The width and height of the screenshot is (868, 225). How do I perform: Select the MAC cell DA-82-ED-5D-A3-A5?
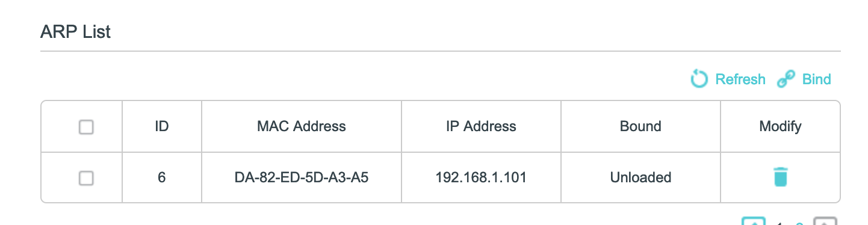tap(302, 177)
